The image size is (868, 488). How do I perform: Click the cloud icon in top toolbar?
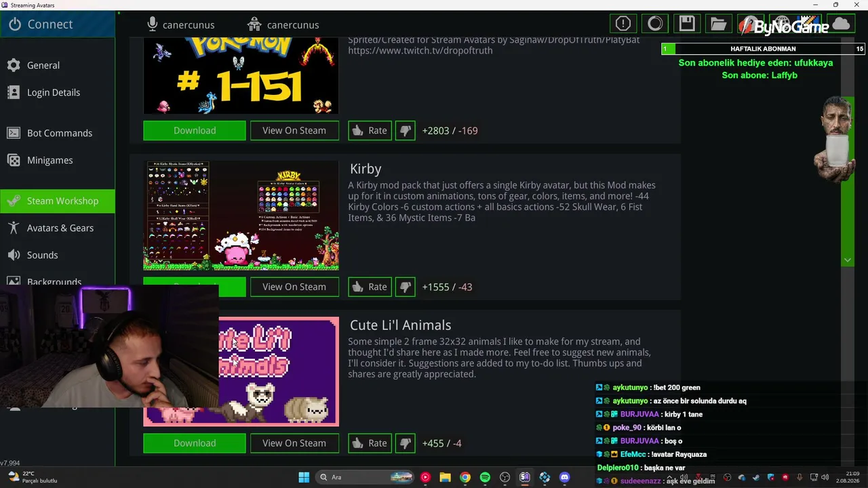pos(841,24)
